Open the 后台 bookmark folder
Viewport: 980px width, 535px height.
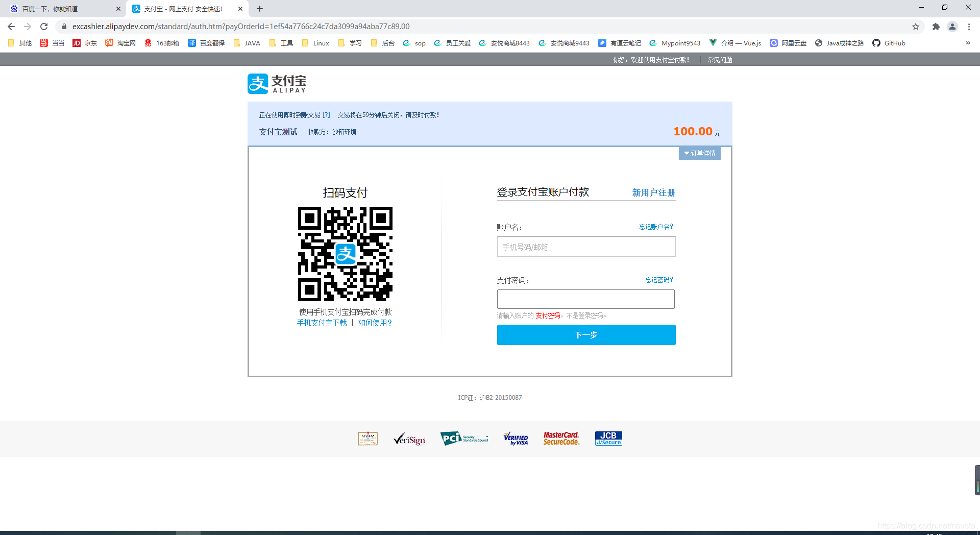[383, 43]
